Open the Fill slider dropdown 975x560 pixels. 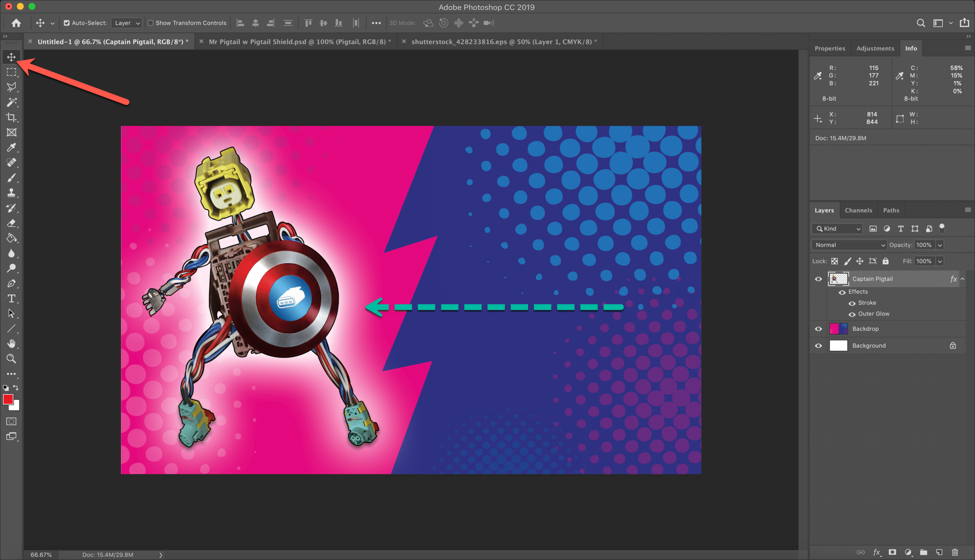(x=940, y=261)
